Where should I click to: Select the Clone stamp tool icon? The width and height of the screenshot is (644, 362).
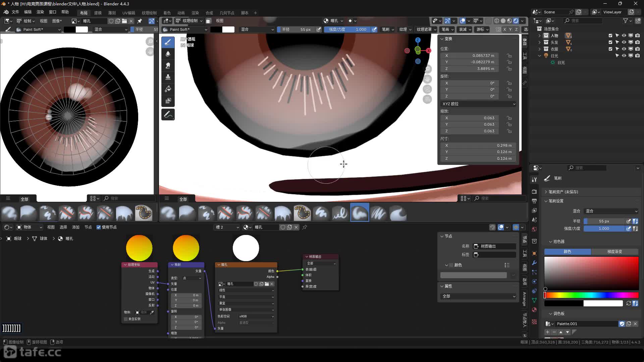168,77
